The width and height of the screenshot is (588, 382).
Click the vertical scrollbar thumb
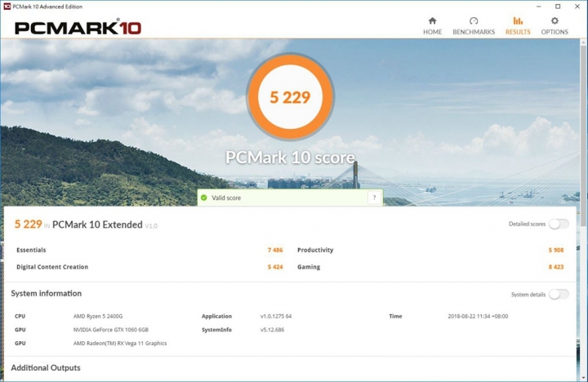click(583, 135)
